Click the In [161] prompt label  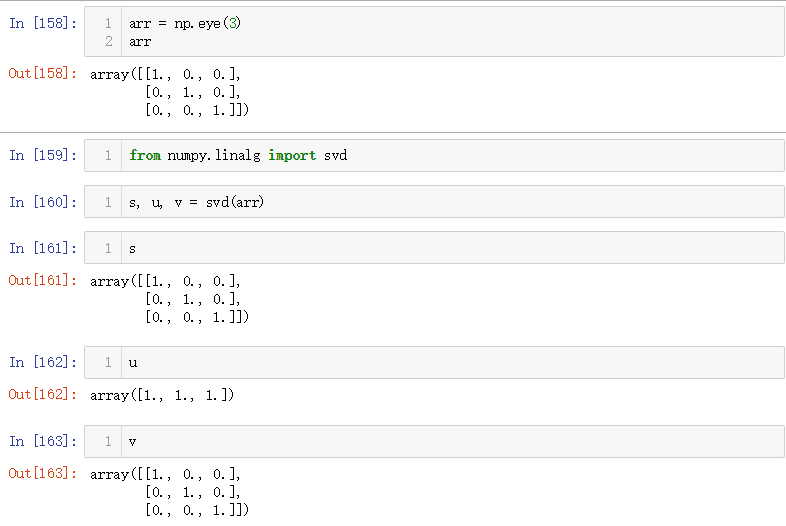[x=43, y=248]
